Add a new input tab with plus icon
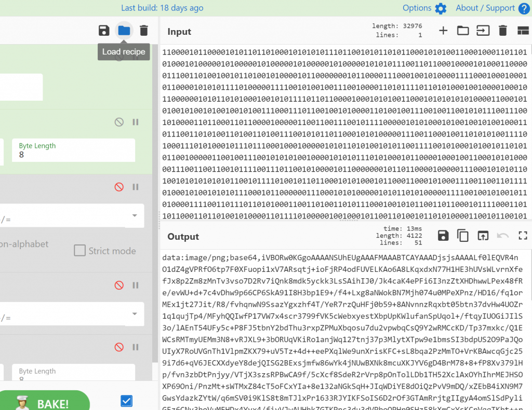This screenshot has height=410, width=532. tap(443, 31)
